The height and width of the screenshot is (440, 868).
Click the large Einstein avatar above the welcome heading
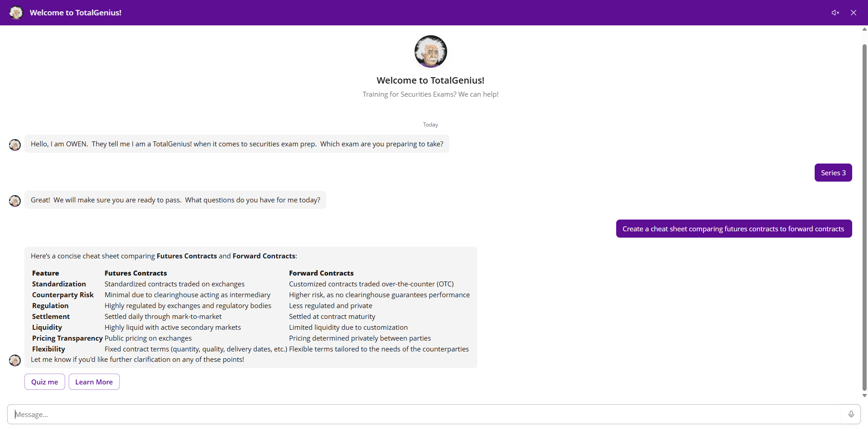click(430, 51)
